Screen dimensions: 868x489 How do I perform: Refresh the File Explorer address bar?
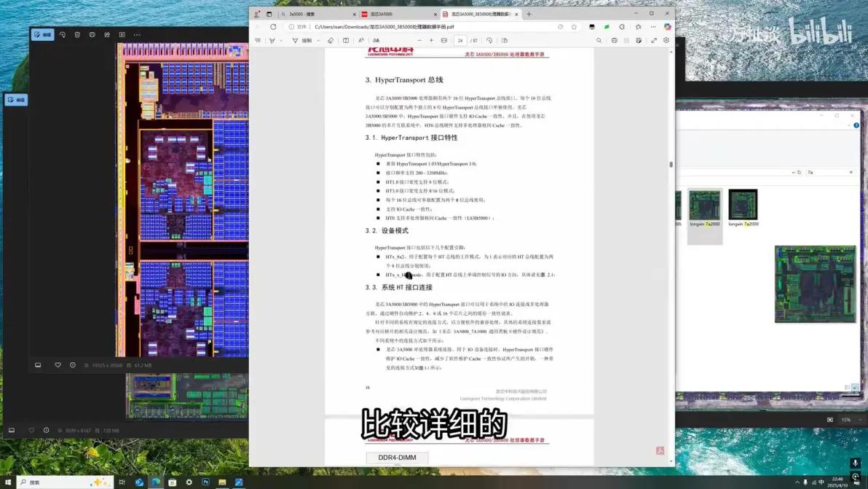tap(799, 172)
